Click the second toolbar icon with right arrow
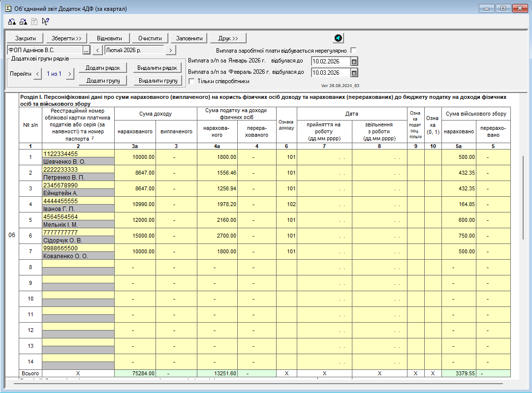The image size is (532, 393). click(23, 22)
